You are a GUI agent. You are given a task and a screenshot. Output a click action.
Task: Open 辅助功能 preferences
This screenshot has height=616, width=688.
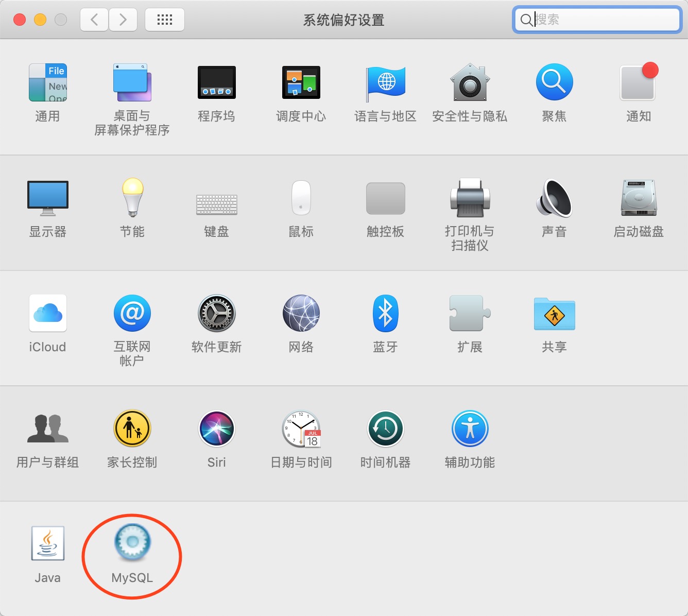[x=469, y=429]
